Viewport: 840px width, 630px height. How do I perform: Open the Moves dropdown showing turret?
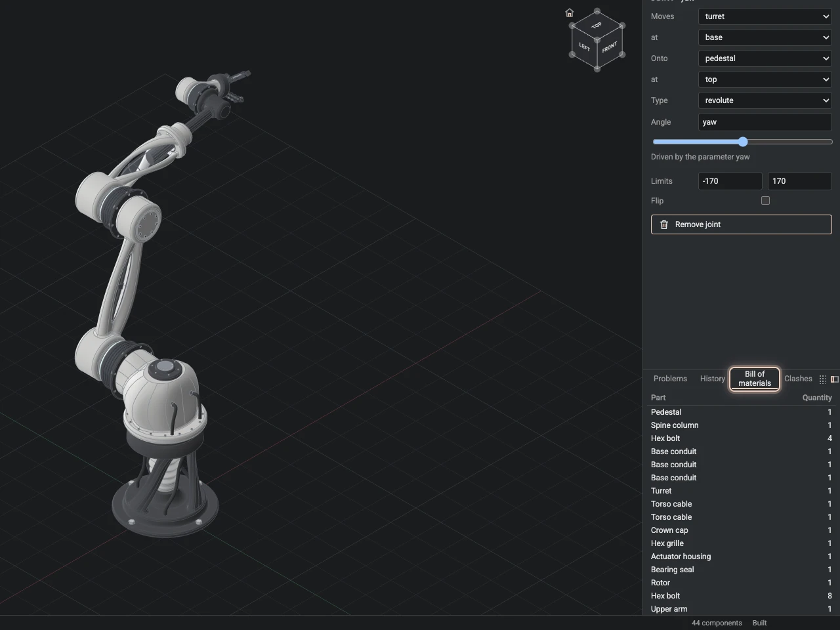click(x=765, y=16)
